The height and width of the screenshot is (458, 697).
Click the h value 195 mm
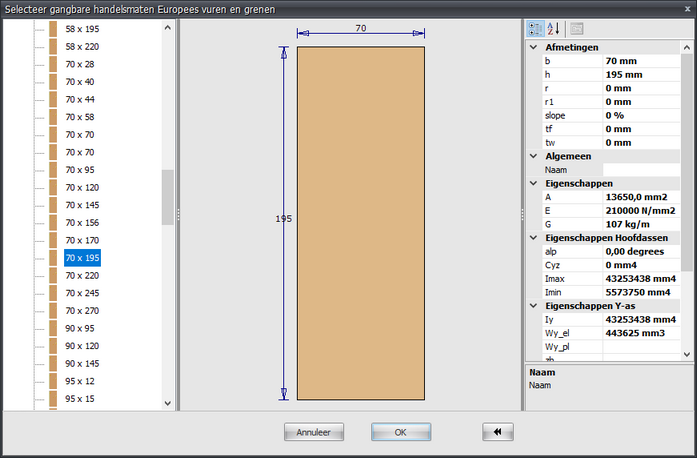tap(641, 75)
